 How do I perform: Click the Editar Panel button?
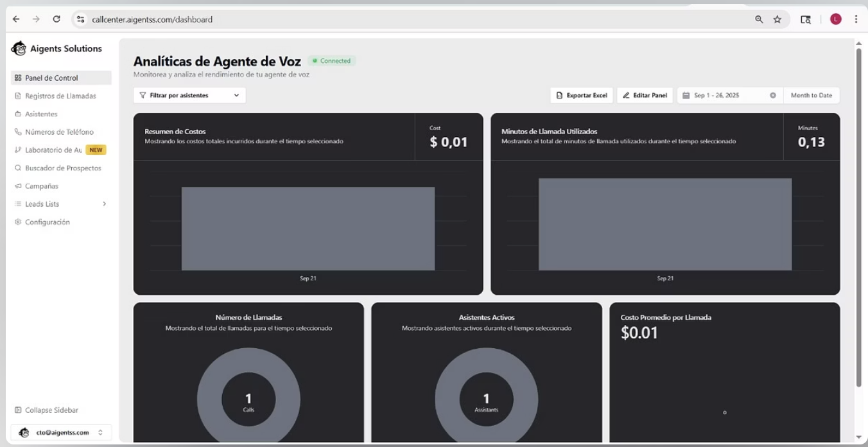pos(645,94)
